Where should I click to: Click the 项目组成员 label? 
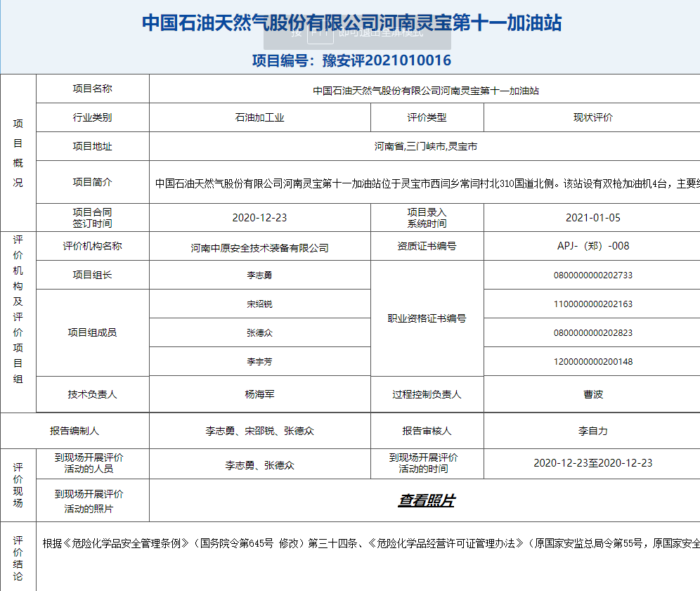92,332
